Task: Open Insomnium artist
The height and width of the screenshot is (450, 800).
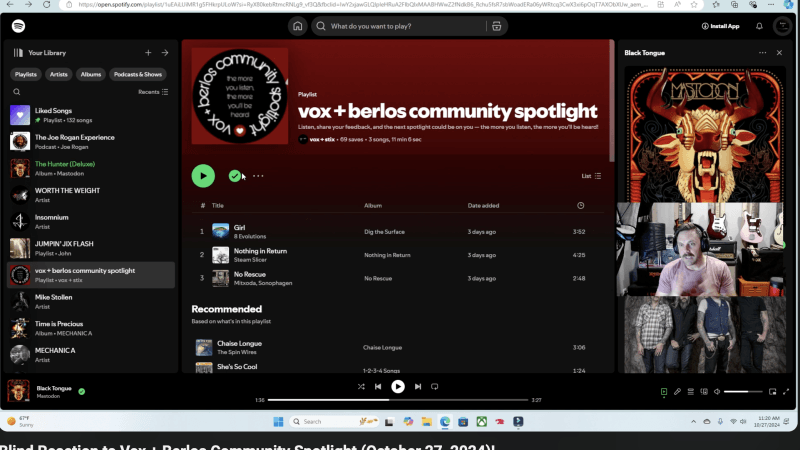Action: tap(91, 221)
